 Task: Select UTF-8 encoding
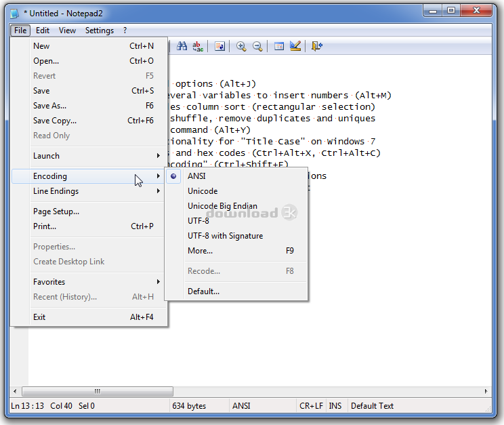[236, 221]
